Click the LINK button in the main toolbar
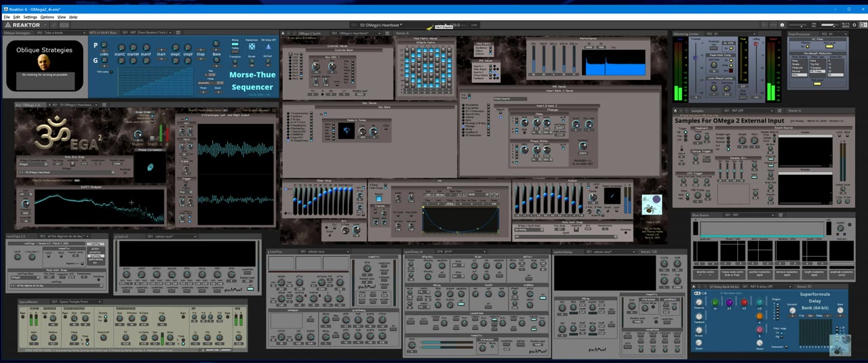This screenshot has width=868, height=363. tap(475, 25)
